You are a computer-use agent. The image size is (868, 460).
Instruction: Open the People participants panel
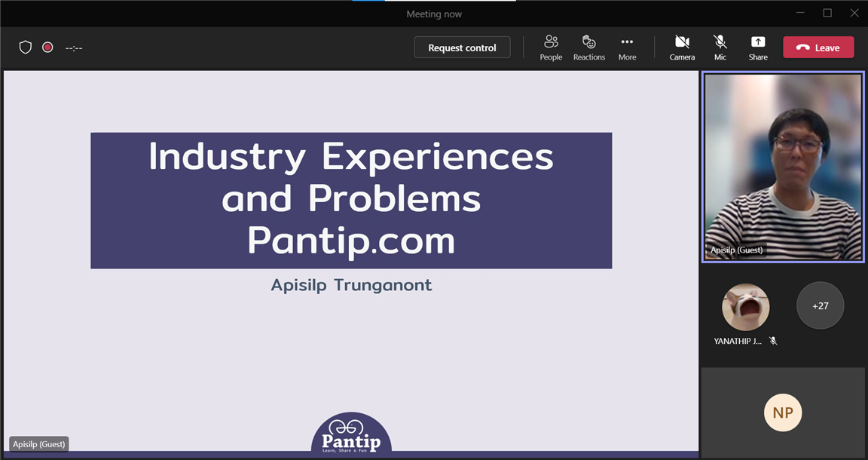click(x=551, y=48)
